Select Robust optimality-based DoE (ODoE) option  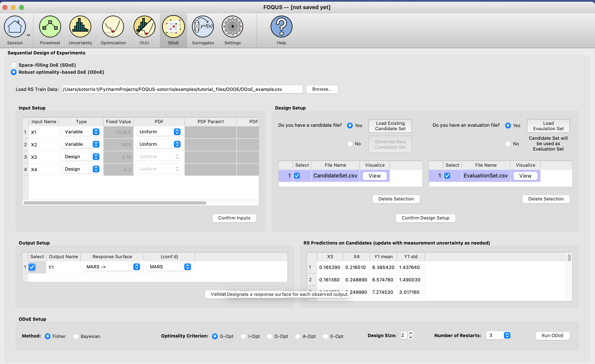click(14, 72)
